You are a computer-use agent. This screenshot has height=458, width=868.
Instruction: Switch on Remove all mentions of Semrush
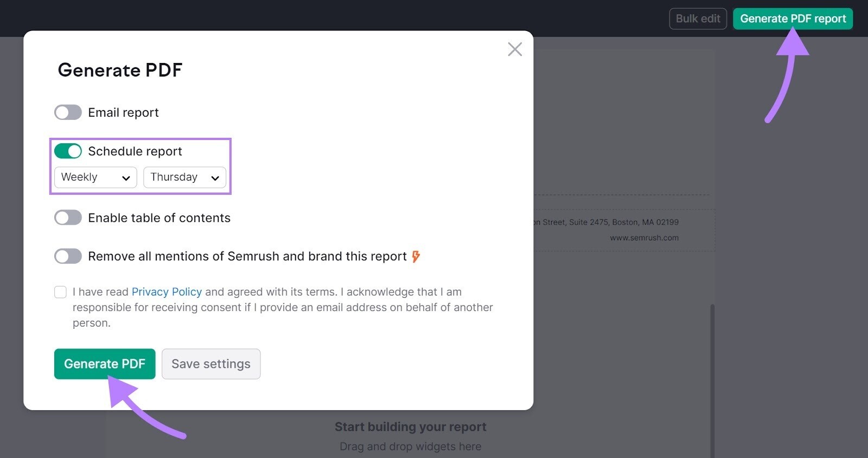tap(68, 256)
